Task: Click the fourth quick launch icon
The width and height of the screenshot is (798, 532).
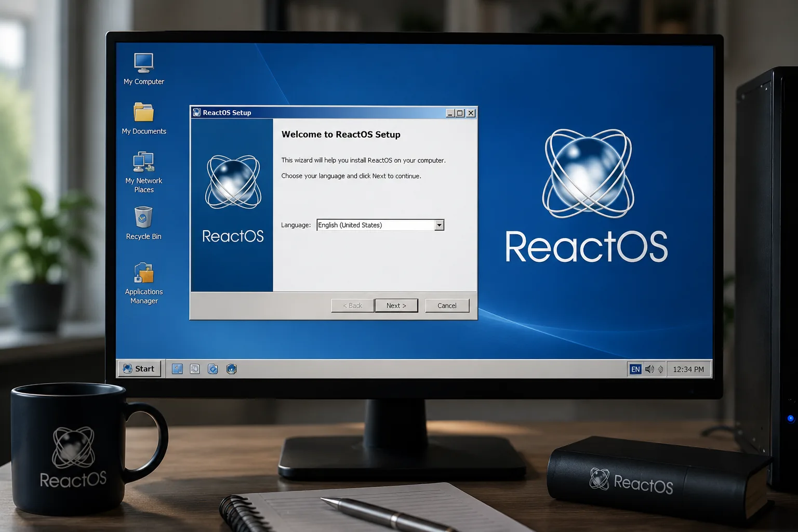Action: point(232,369)
